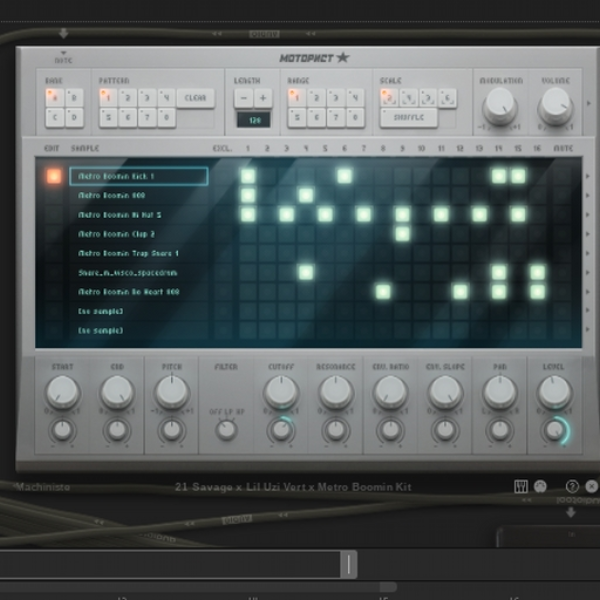
Task: Open the keyboard icon next to Machiniste title
Action: [x=520, y=486]
